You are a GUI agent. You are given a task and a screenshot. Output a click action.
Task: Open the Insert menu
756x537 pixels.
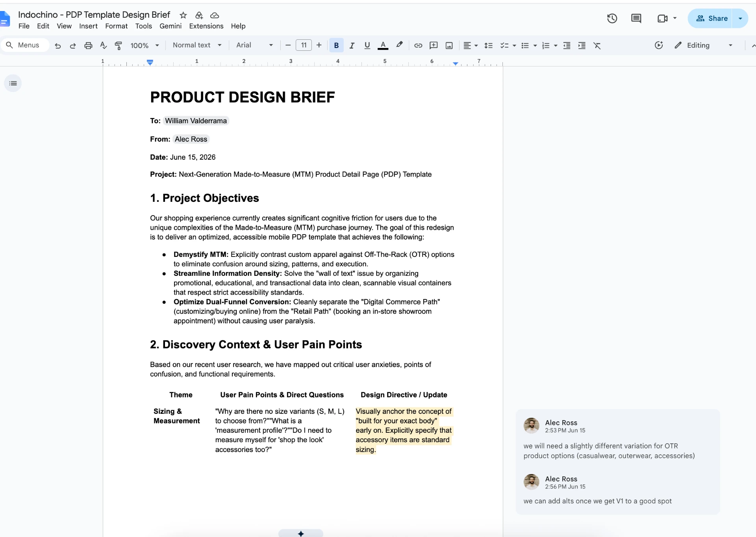coord(88,26)
